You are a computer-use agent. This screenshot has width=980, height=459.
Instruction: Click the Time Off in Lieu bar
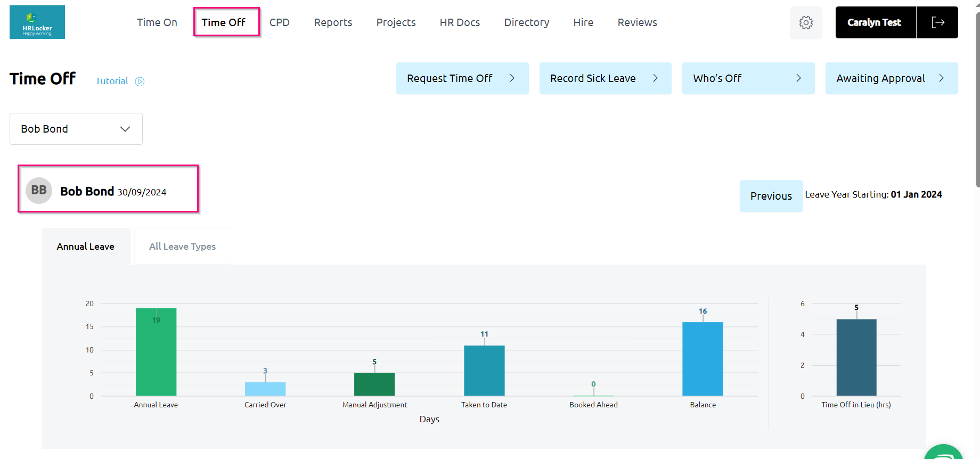[856, 357]
